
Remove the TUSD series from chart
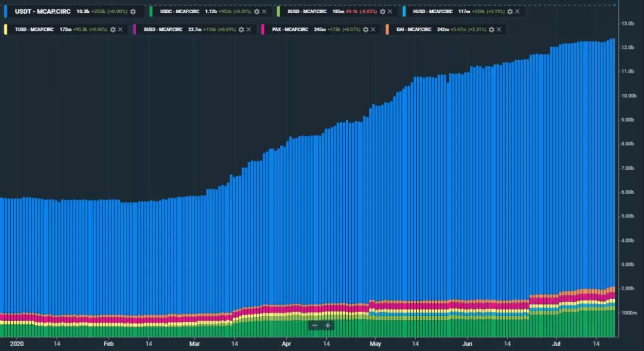[x=120, y=29]
